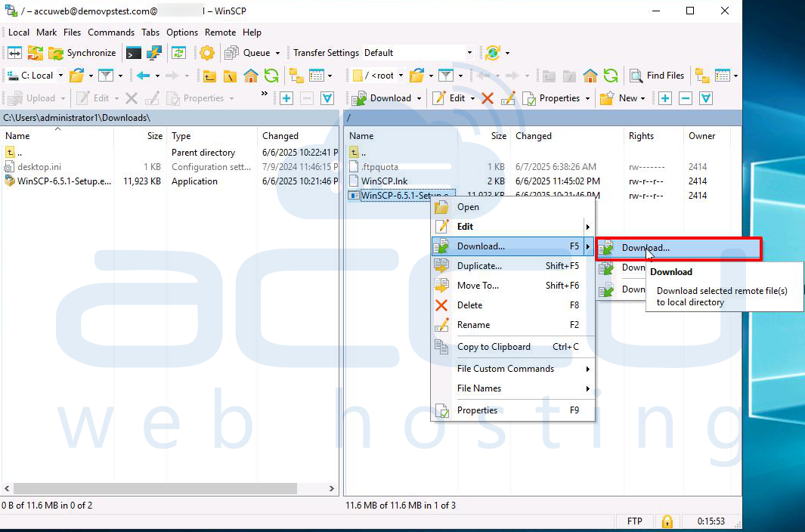Viewport: 805px width, 532px height.
Task: Expand the Queue dropdown arrow
Action: coord(277,53)
